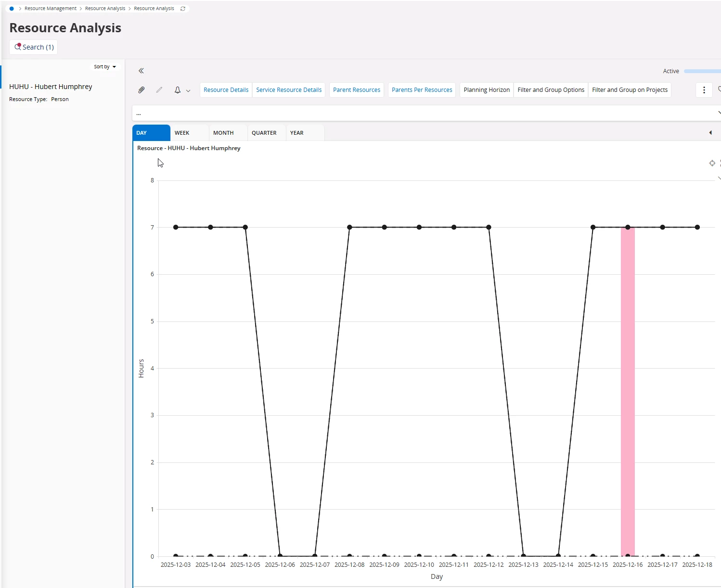Open the notifications bell icon
This screenshot has width=721, height=588.
point(178,90)
